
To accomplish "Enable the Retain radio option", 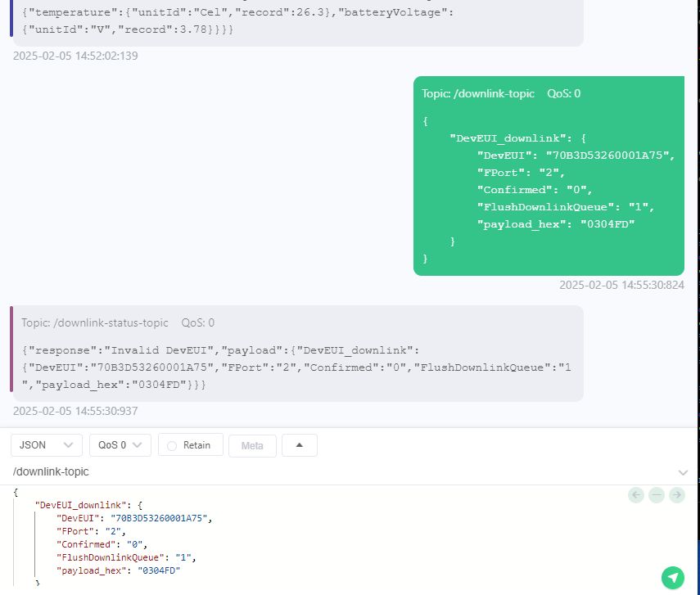I will point(172,445).
